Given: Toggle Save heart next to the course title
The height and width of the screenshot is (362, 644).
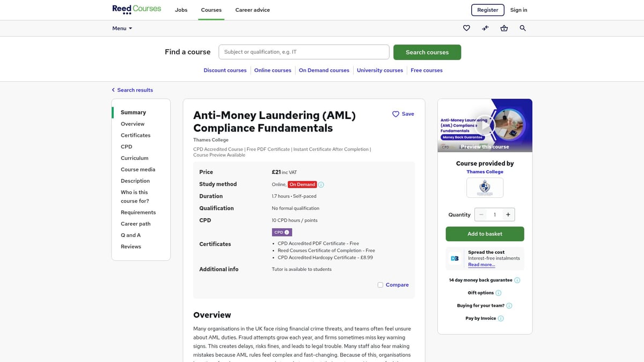Looking at the screenshot, I should [396, 114].
